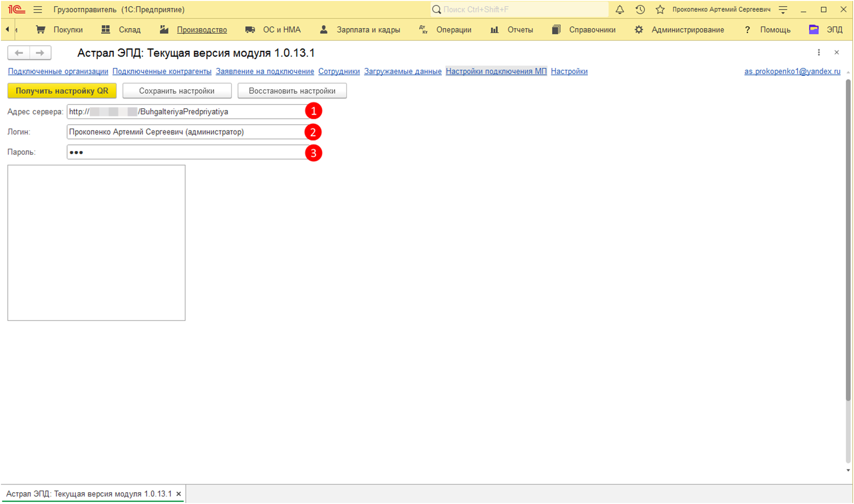The width and height of the screenshot is (854, 504).
Task: Open the Помощь section
Action: tap(775, 29)
